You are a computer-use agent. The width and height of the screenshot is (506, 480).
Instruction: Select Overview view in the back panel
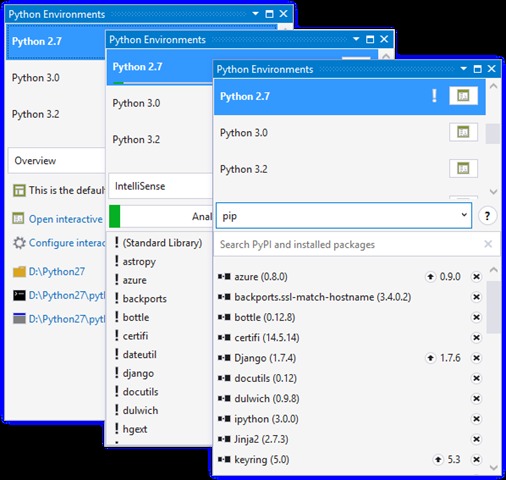tap(57, 161)
